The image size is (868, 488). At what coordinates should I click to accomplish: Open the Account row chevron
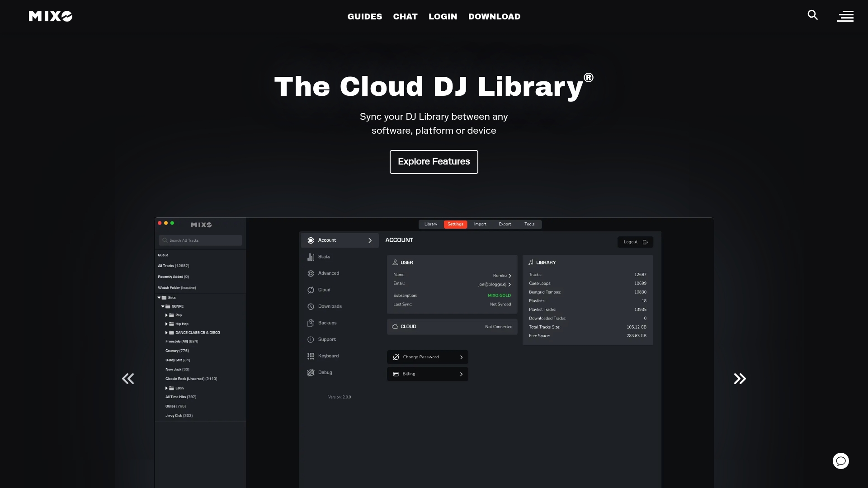pyautogui.click(x=370, y=240)
